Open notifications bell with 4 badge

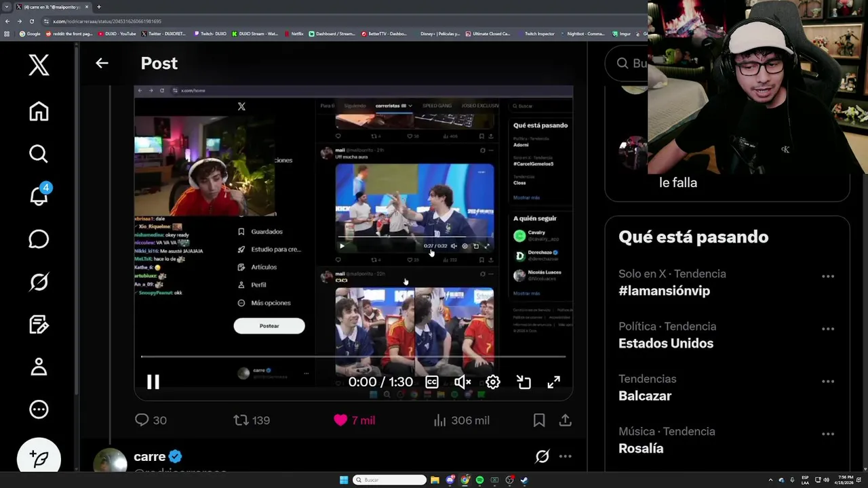(x=39, y=195)
